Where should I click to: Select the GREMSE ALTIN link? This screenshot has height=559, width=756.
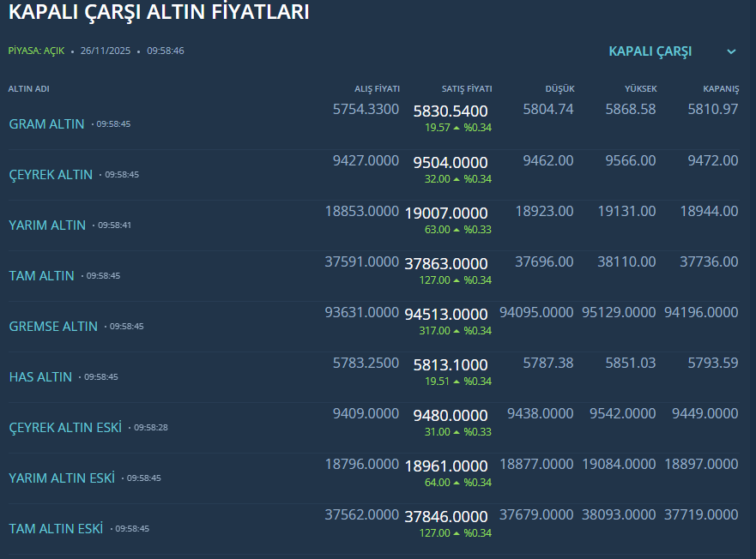tap(53, 326)
